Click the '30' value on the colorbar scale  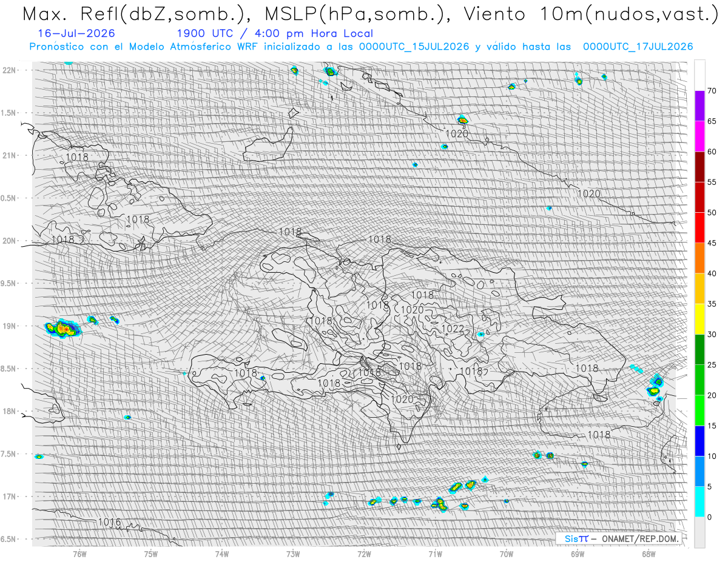(712, 334)
